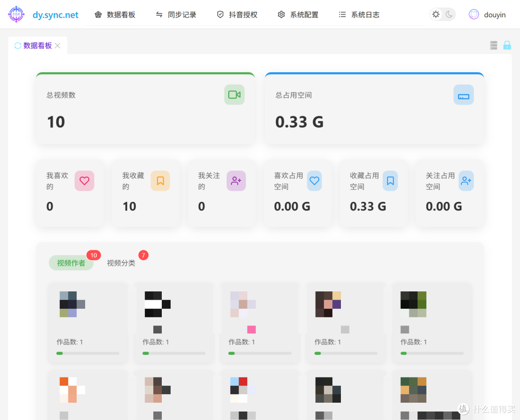Click the dy.sync.net logo icon
The height and width of the screenshot is (420, 520).
[x=16, y=14]
